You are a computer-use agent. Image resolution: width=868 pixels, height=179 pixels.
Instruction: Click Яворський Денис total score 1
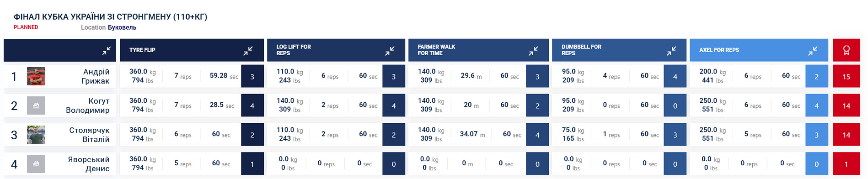click(847, 164)
